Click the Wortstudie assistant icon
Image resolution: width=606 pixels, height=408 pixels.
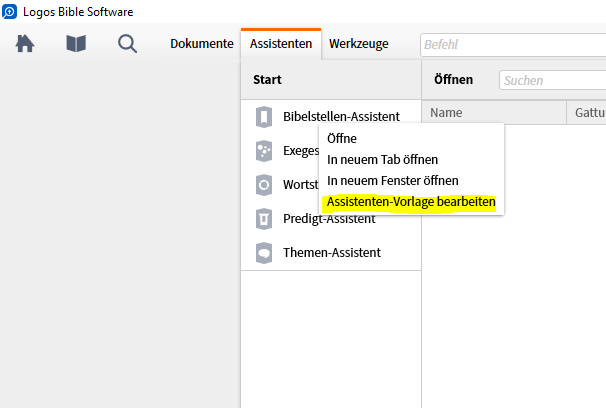coord(264,185)
